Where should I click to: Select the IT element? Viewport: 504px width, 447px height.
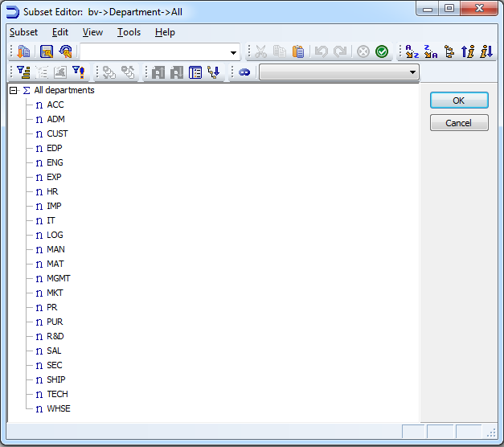(51, 220)
